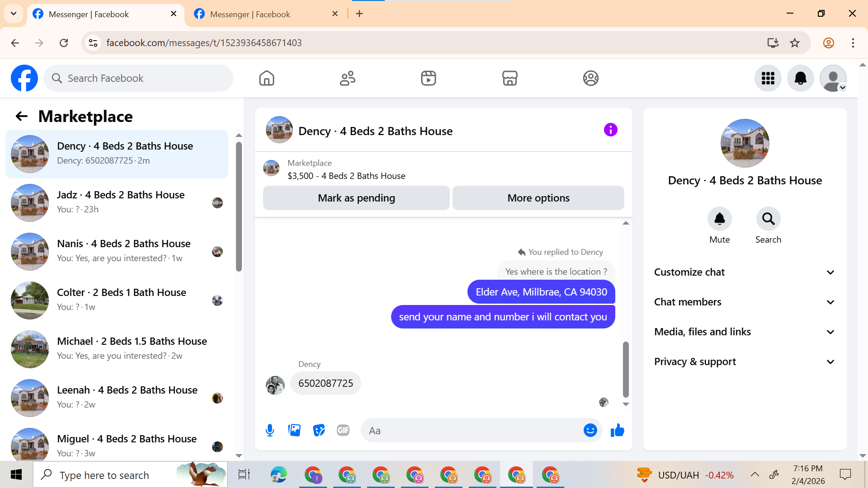Viewport: 868px width, 488px height.
Task: Click the Aa message input field
Action: click(x=472, y=431)
